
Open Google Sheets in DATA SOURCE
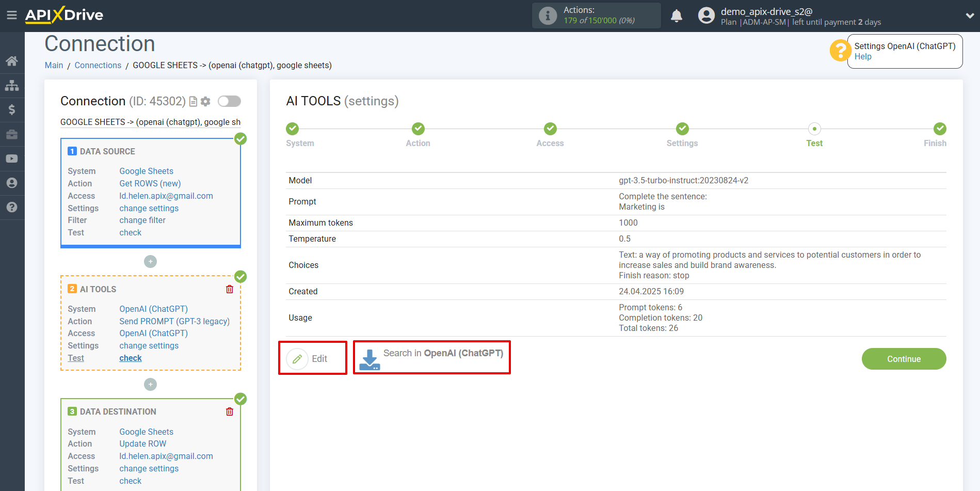(147, 171)
